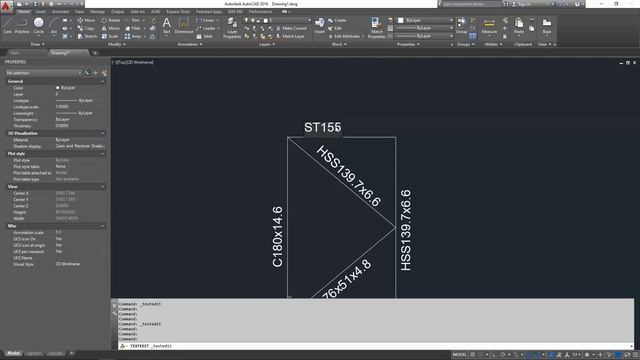Collapse the Plot style section
The width and height of the screenshot is (640, 360).
(x=102, y=153)
